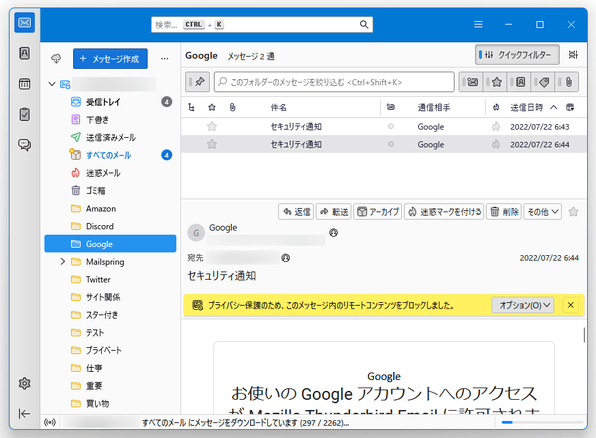Viewport: 596px width, 438px height.
Task: Click the 転送 forward button
Action: pyautogui.click(x=334, y=212)
